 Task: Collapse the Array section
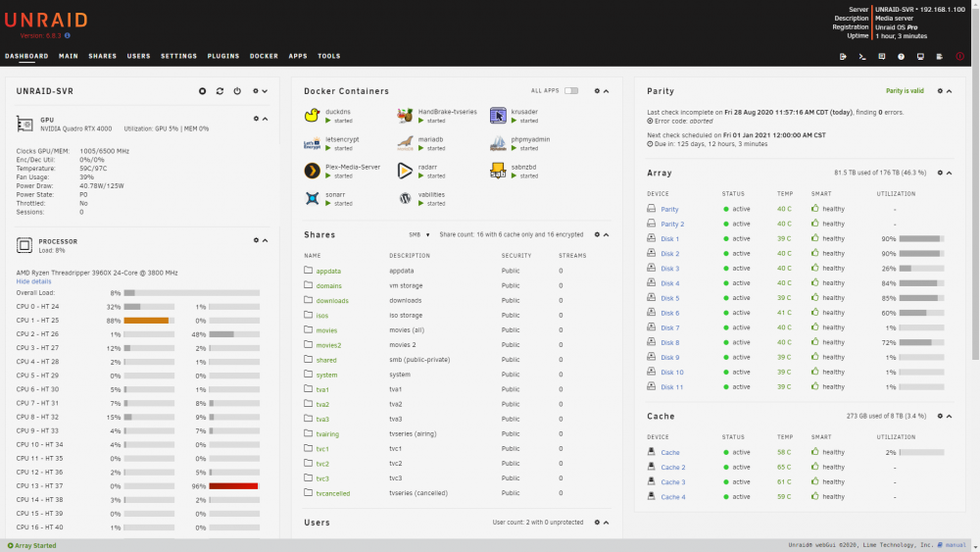click(x=950, y=173)
